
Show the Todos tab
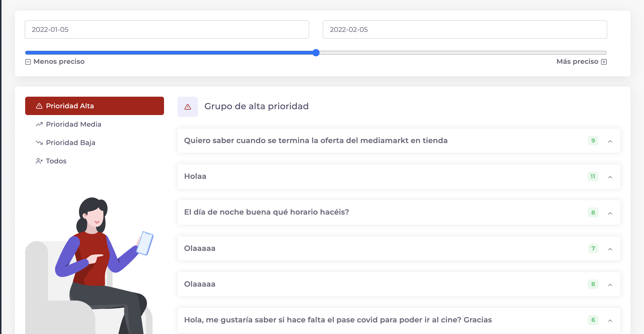tap(95, 161)
